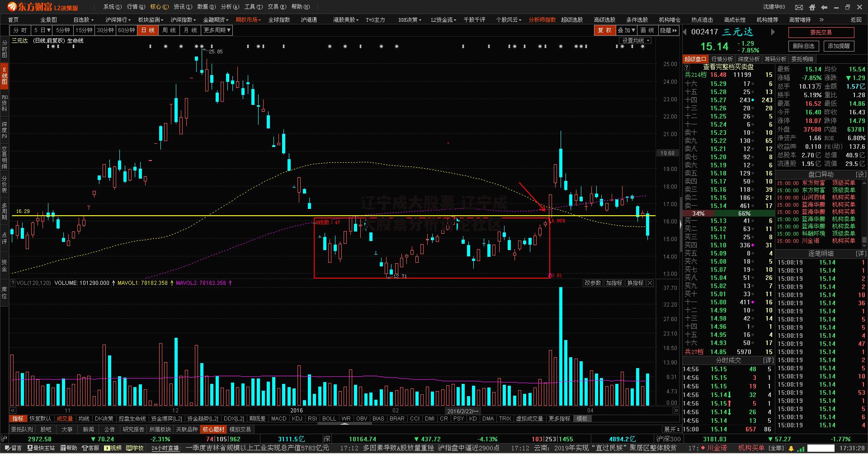This screenshot has width=868, height=454.
Task: Expand 展开 panel button at bottom
Action: pos(672,430)
